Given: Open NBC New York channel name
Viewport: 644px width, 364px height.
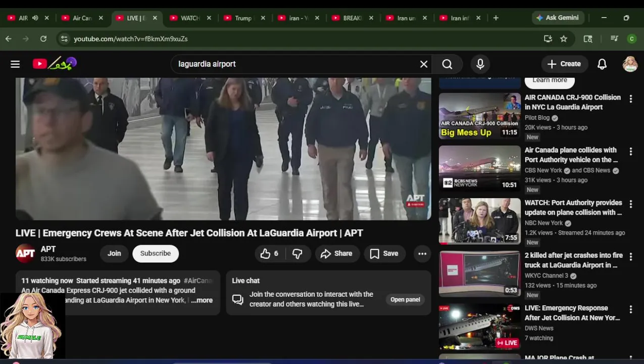Looking at the screenshot, I should tap(543, 223).
